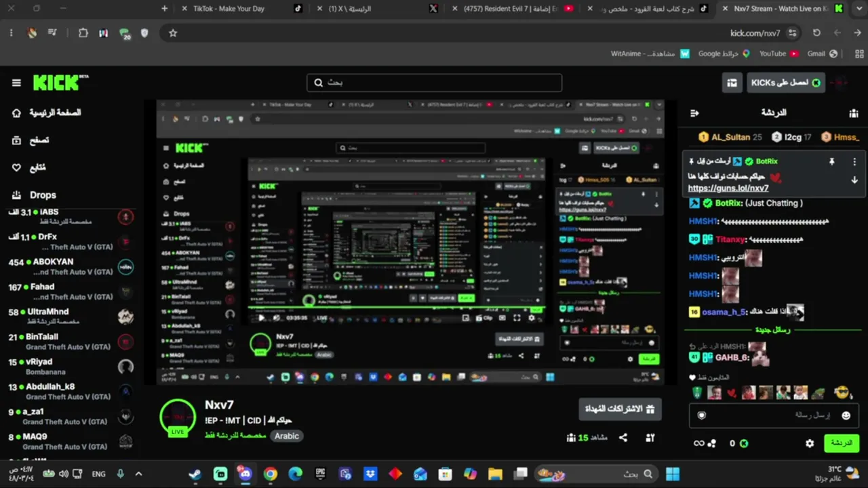Open browser extensions puzzle icon
Image resolution: width=868 pixels, height=488 pixels.
[x=83, y=33]
